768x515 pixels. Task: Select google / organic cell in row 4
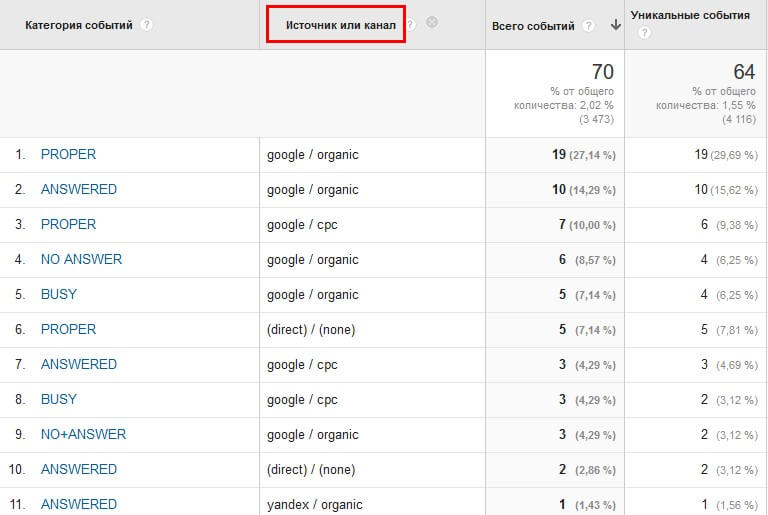312,260
